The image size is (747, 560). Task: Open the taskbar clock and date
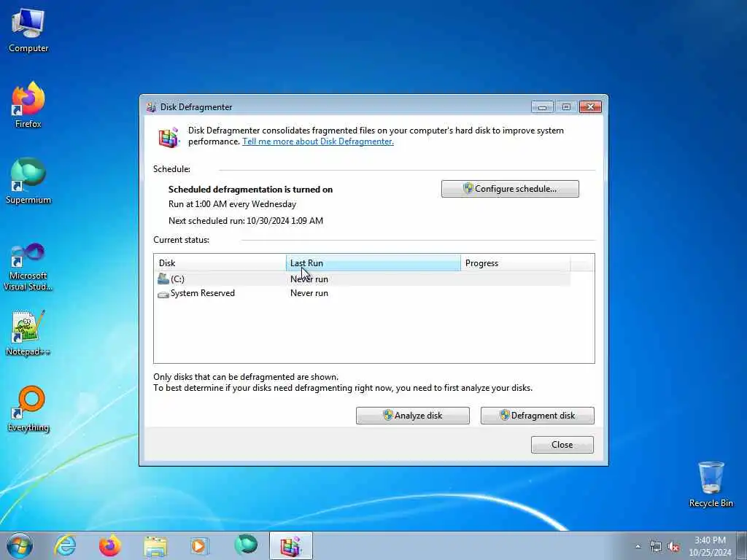(710, 546)
